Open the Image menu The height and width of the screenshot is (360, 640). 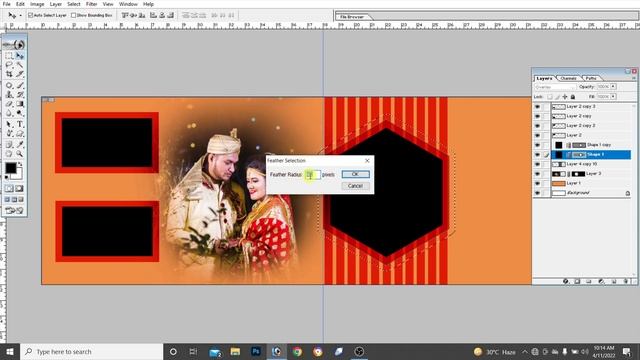click(37, 4)
